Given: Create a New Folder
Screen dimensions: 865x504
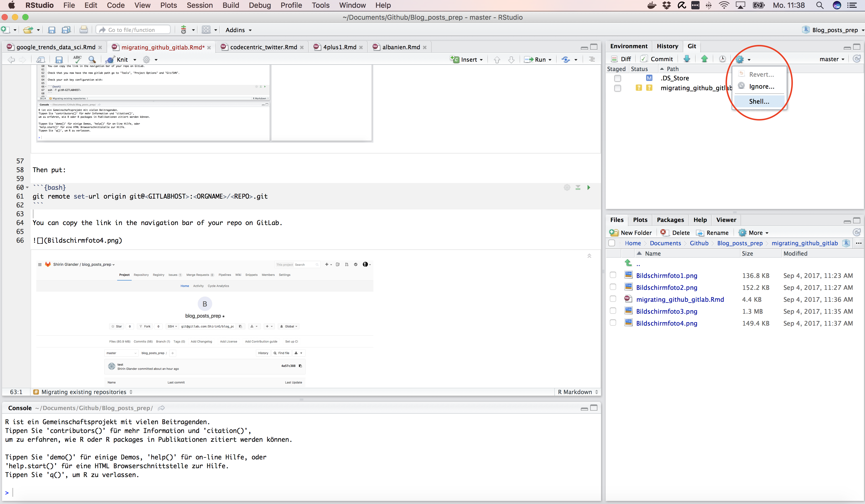Looking at the screenshot, I should click(x=630, y=233).
